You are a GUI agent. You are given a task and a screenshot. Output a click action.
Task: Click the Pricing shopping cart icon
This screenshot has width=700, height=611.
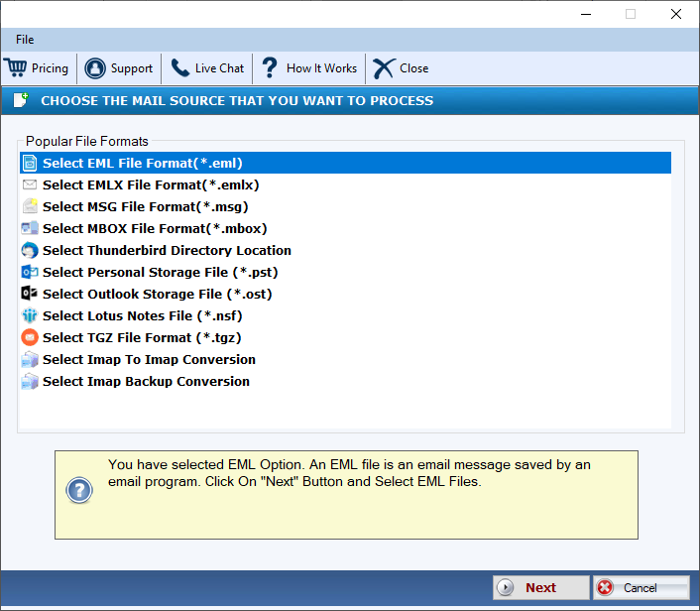[16, 67]
